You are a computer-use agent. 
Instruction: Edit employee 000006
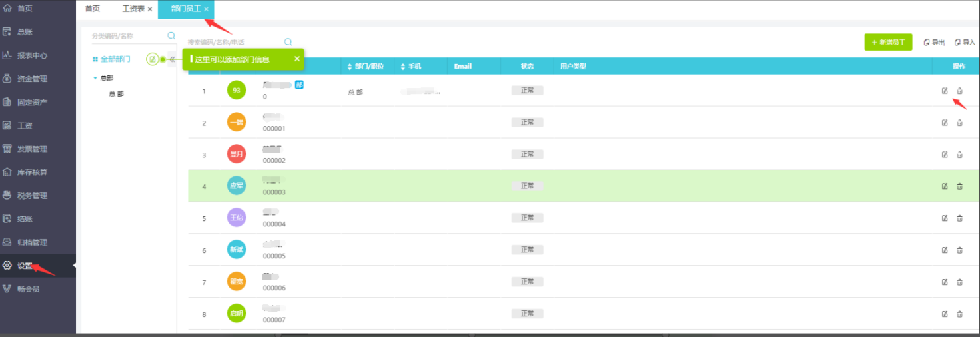tap(945, 282)
